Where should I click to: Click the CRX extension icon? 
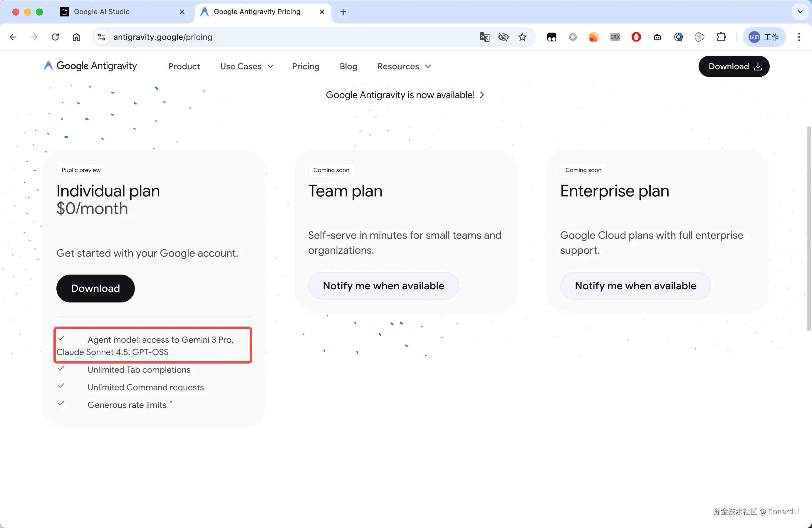pyautogui.click(x=615, y=37)
